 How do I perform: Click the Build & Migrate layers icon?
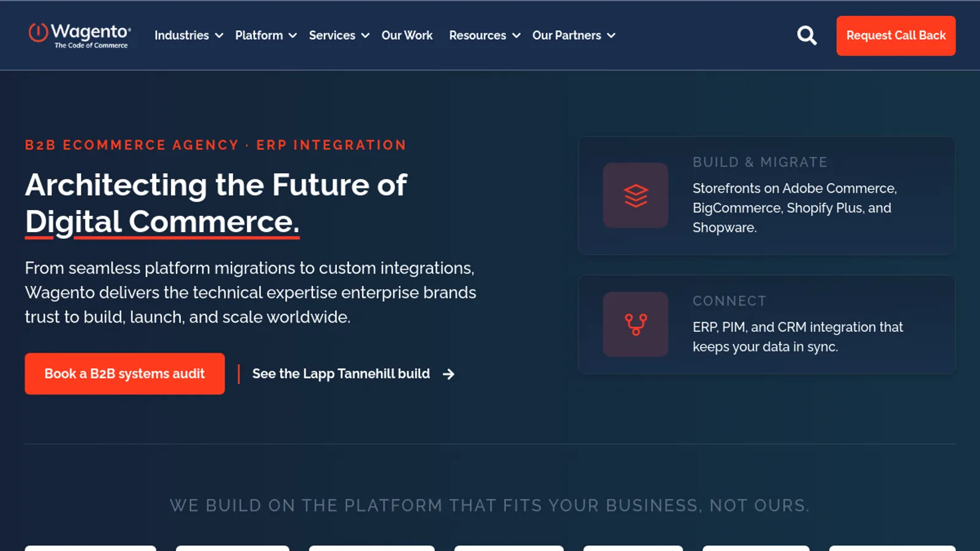(x=636, y=195)
